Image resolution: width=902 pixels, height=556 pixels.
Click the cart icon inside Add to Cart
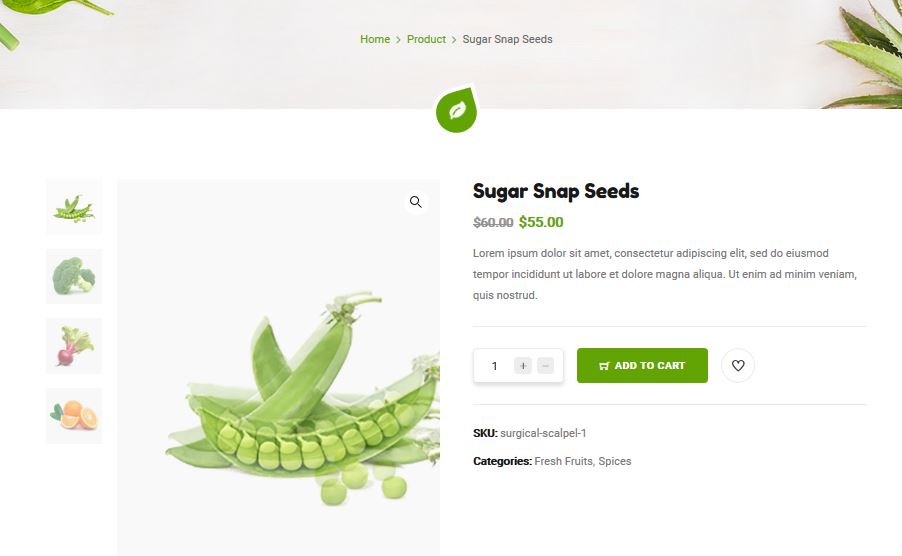coord(604,366)
